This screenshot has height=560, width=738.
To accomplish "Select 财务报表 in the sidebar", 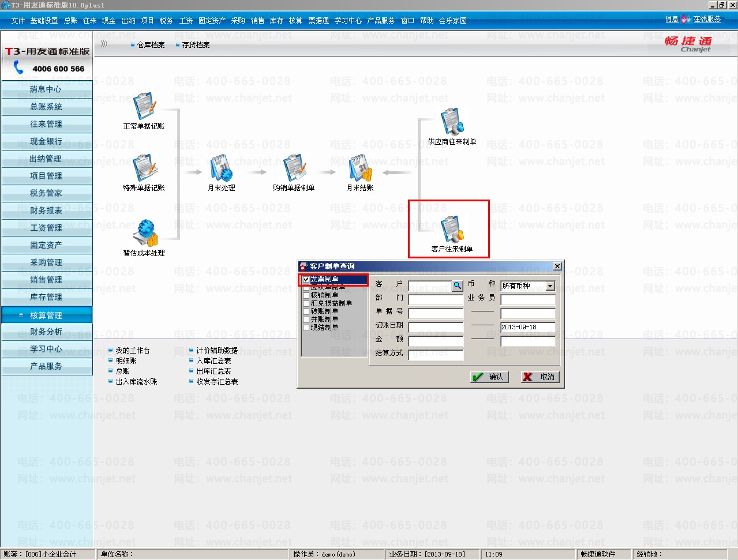I will coord(46,211).
